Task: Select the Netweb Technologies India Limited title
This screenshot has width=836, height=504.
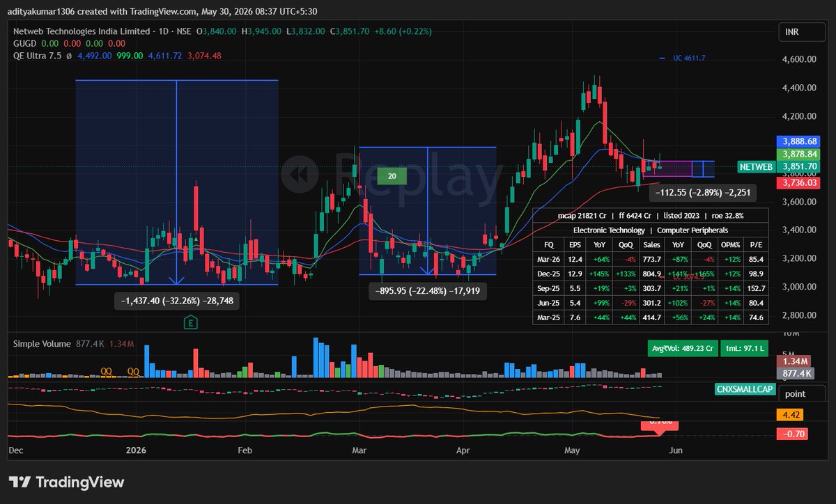Action: [82, 31]
